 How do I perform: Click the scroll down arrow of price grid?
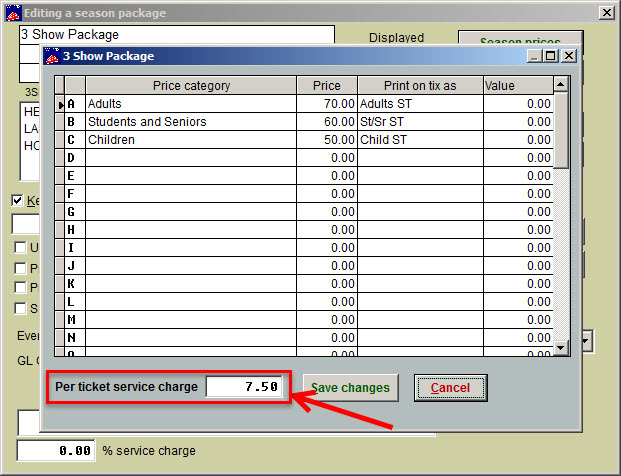pyautogui.click(x=560, y=348)
